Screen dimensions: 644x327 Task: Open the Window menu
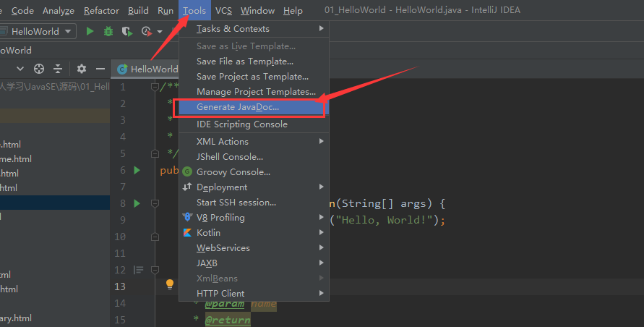pyautogui.click(x=257, y=10)
